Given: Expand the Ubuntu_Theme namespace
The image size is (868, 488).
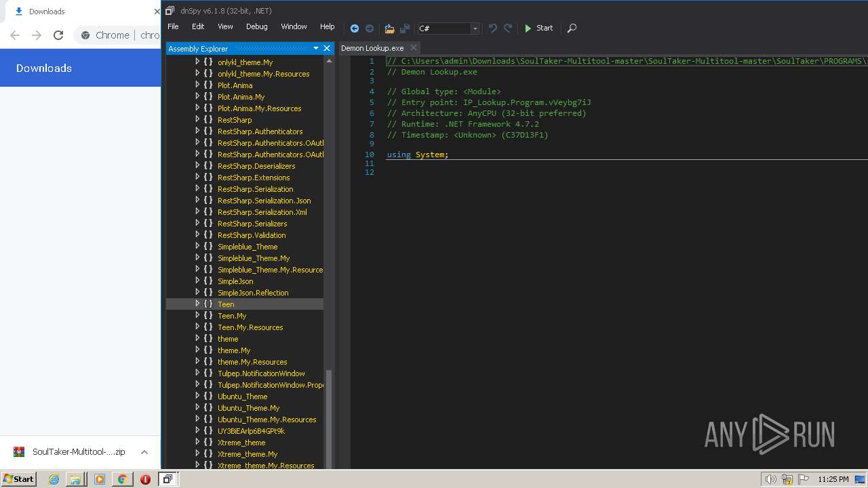Looking at the screenshot, I should (x=197, y=396).
